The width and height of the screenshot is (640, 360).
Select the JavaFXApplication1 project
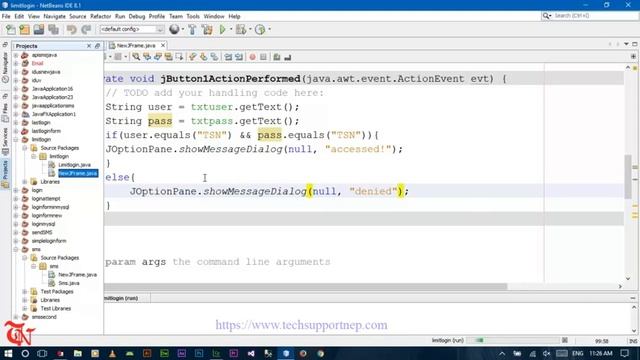coord(53,114)
